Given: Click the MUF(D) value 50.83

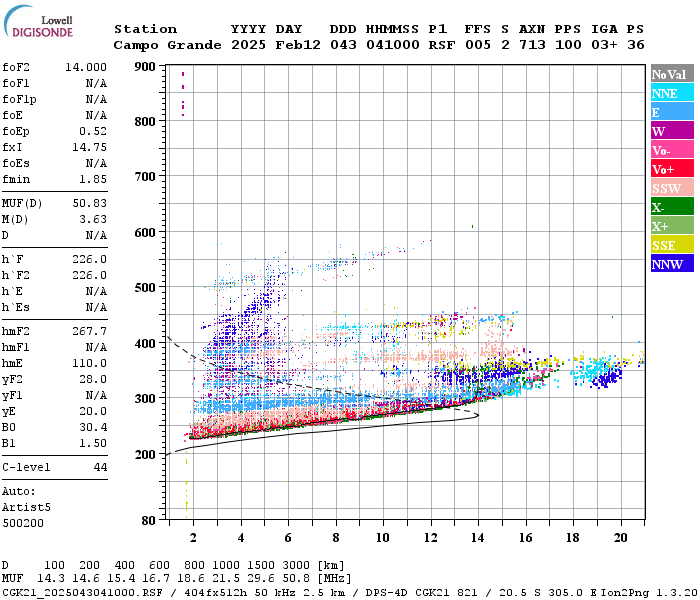Looking at the screenshot, I should click(x=90, y=203).
